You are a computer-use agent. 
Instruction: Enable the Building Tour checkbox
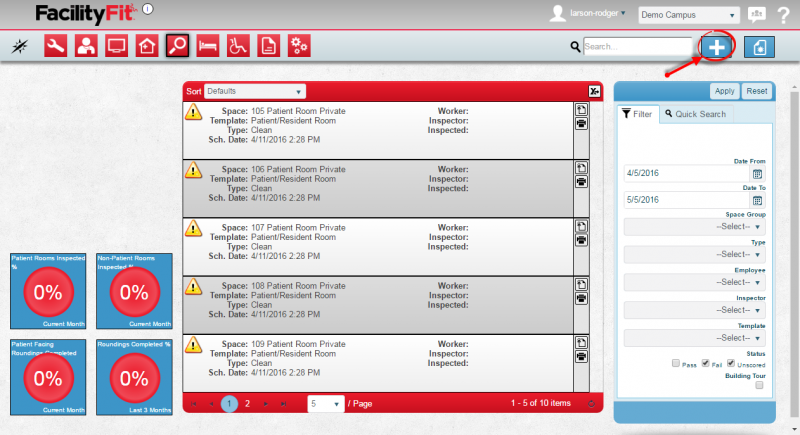(759, 385)
